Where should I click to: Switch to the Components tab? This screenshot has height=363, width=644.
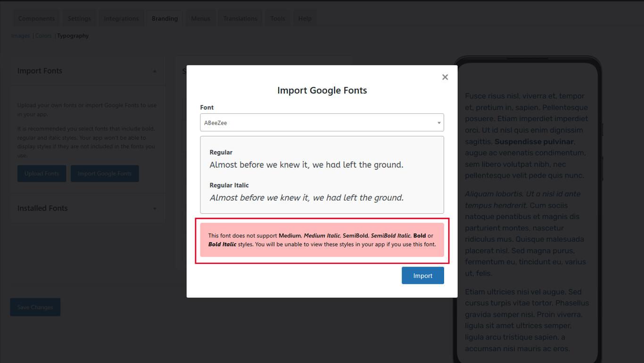(x=36, y=18)
